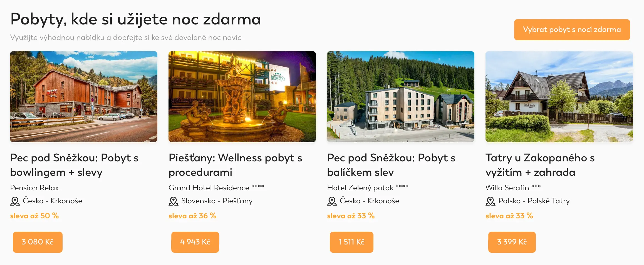The width and height of the screenshot is (644, 265).
Task: Open Tatry u Zakopaného offer title
Action: tap(540, 165)
